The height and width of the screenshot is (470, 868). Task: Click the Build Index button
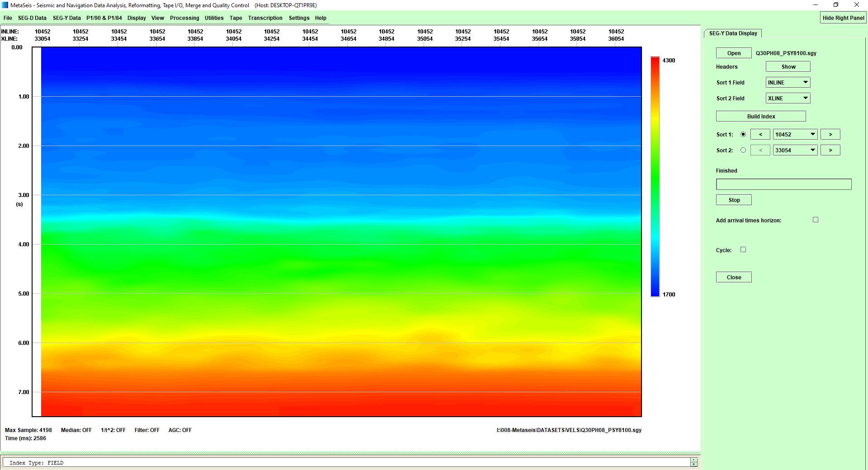click(761, 117)
